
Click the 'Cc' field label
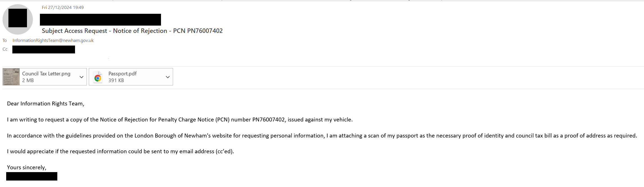click(x=5, y=49)
